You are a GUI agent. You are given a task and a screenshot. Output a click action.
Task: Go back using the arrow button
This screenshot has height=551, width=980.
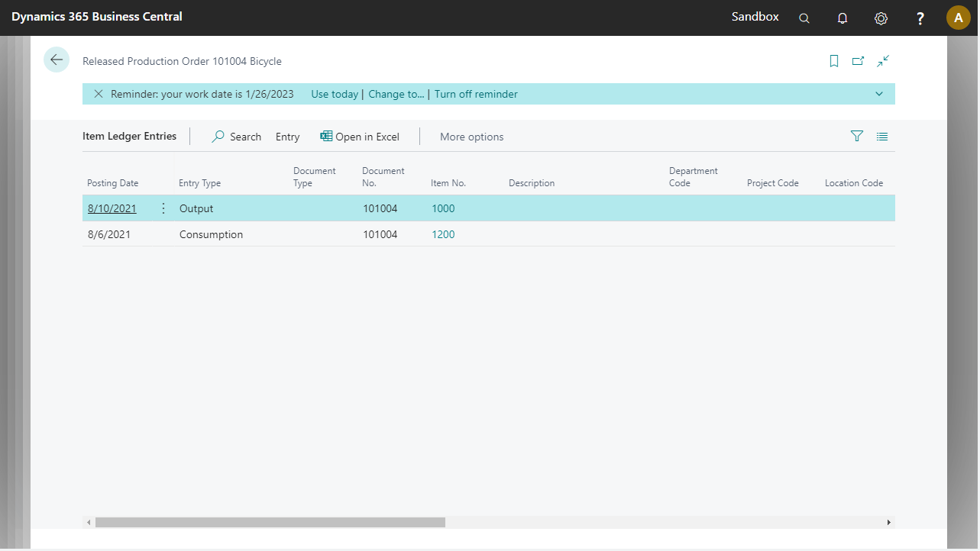57,60
